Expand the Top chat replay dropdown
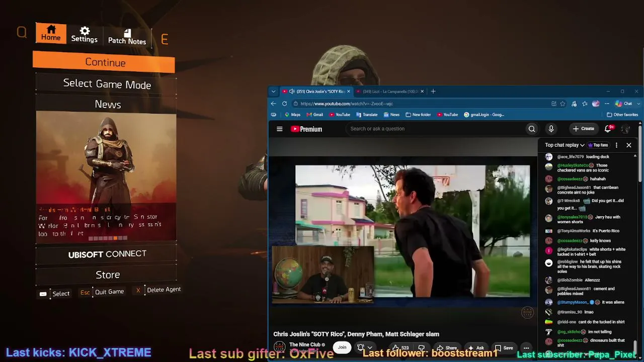Image resolution: width=644 pixels, height=362 pixels. [x=565, y=145]
